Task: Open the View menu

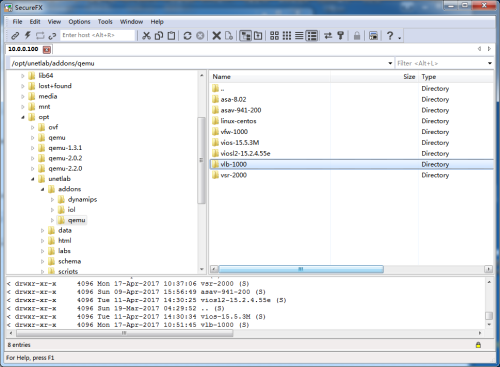Action: [x=54, y=22]
